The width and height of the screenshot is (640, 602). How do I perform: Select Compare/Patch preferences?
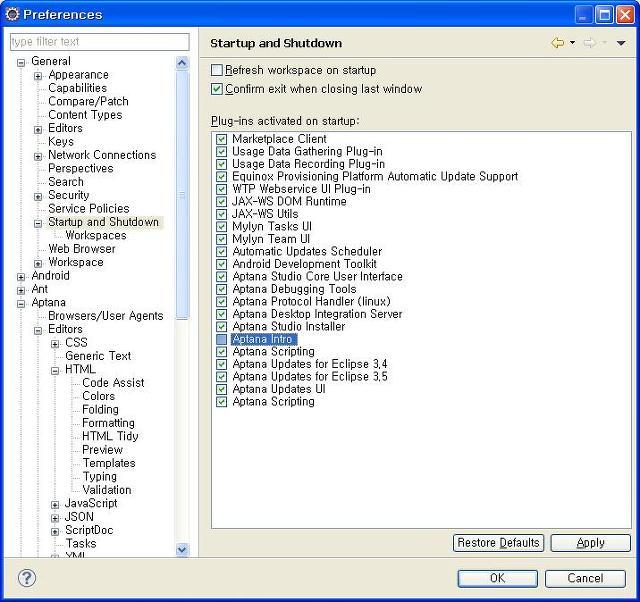(88, 101)
